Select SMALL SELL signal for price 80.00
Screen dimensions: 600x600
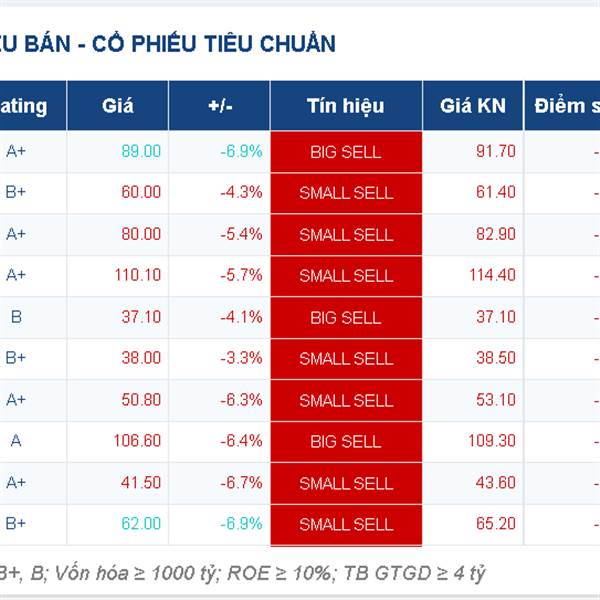[x=346, y=235]
